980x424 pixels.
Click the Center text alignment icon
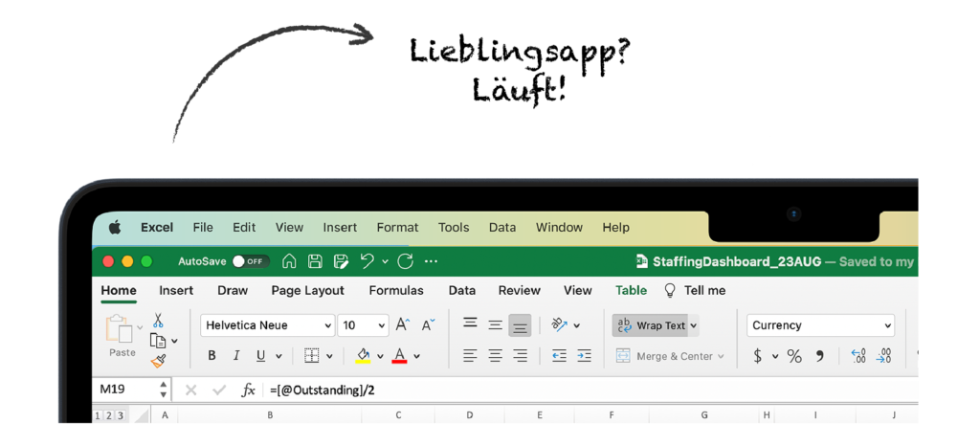(495, 356)
